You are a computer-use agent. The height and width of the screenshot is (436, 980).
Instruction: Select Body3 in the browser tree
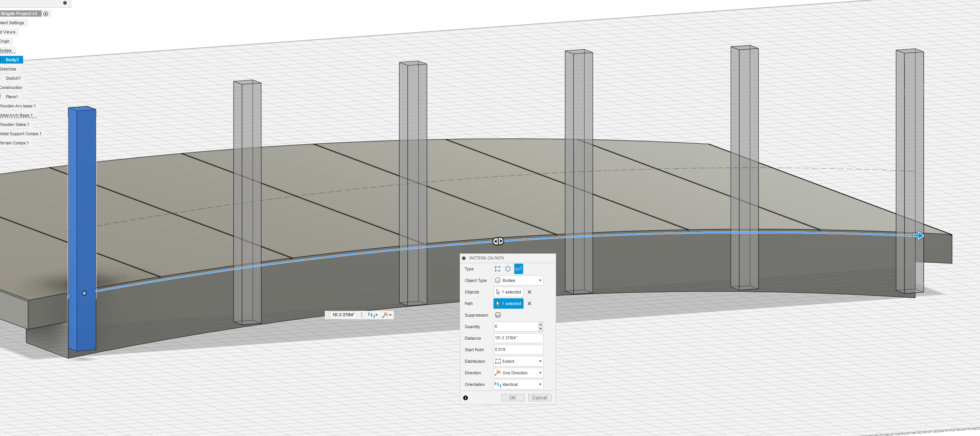[x=12, y=60]
